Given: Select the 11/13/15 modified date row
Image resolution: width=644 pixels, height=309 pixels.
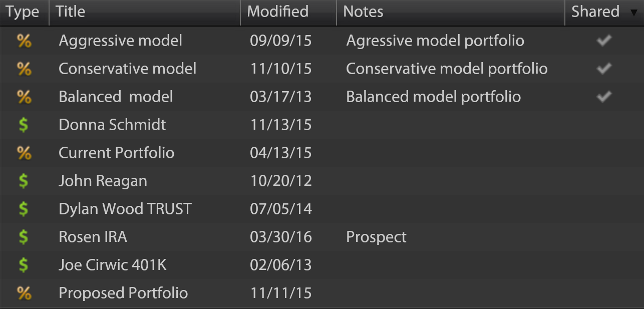Looking at the screenshot, I should [322, 125].
